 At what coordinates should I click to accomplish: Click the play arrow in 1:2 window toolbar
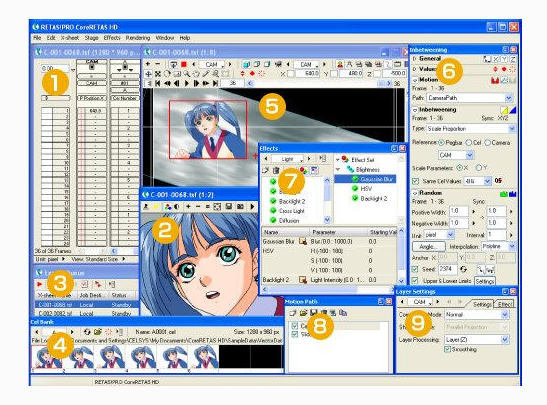(x=252, y=207)
